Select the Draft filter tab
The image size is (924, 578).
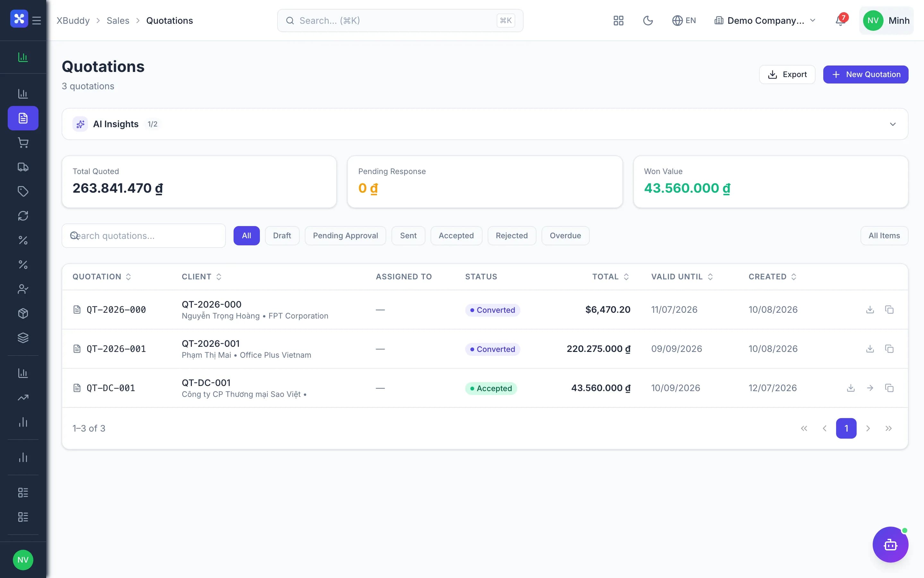[282, 235]
